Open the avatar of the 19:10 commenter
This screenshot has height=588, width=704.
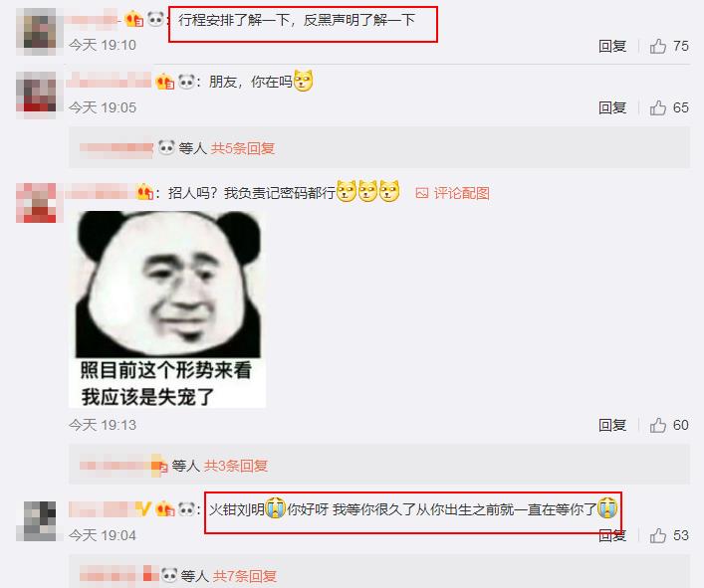coord(37,32)
